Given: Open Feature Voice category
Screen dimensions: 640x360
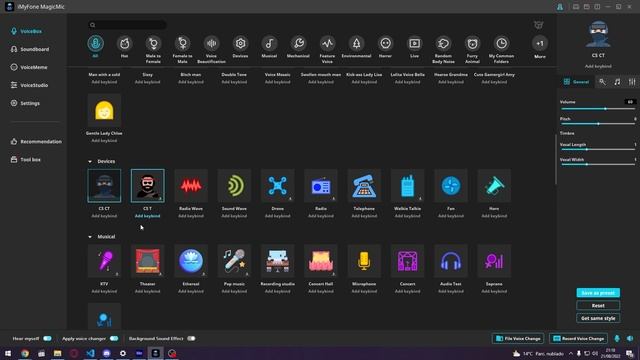Looking at the screenshot, I should tap(327, 43).
